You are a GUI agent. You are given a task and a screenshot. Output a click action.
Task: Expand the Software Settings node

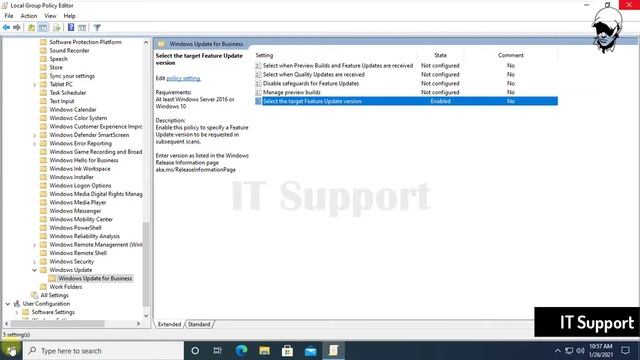(x=16, y=312)
